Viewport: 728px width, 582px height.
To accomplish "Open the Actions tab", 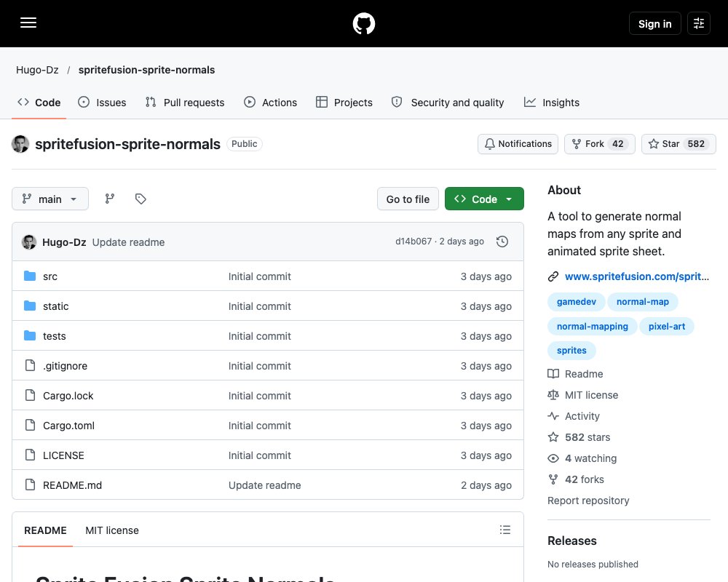I will [270, 103].
